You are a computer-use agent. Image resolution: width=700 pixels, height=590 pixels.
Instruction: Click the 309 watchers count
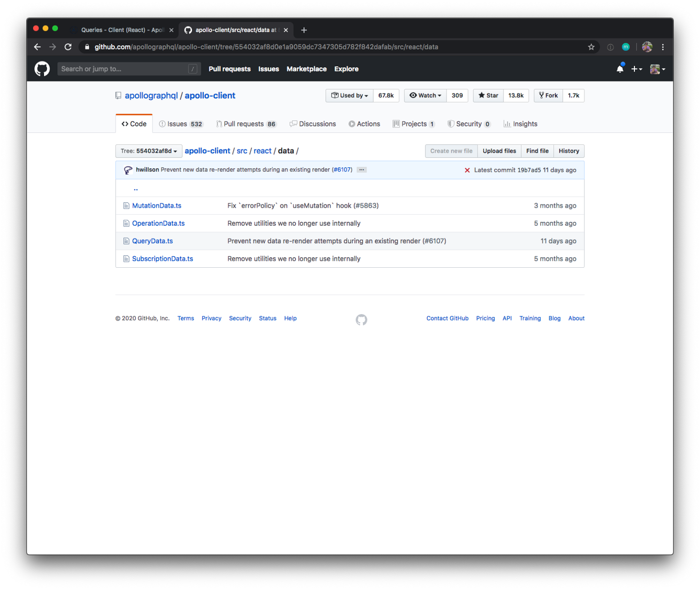[457, 95]
